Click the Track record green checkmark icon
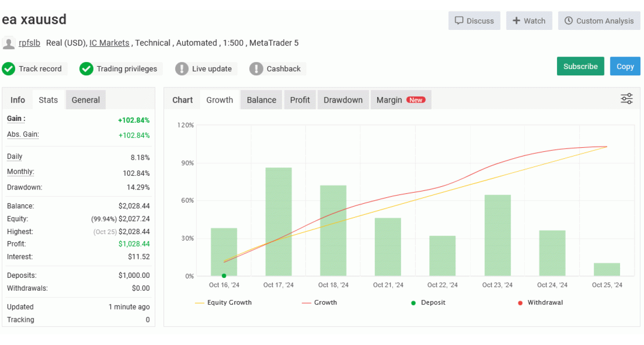This screenshot has height=345, width=644. pyautogui.click(x=9, y=69)
